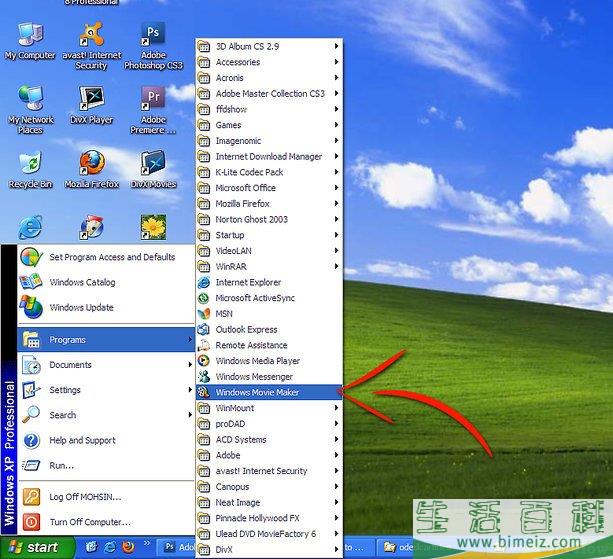The width and height of the screenshot is (613, 559).
Task: Click the folder taskbar button
Action: pyautogui.click(x=396, y=547)
